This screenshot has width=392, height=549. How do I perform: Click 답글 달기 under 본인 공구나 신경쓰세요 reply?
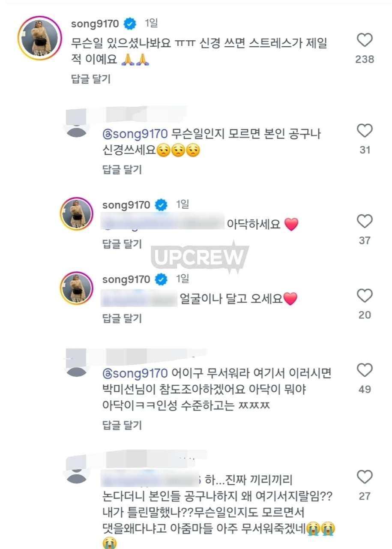(122, 170)
